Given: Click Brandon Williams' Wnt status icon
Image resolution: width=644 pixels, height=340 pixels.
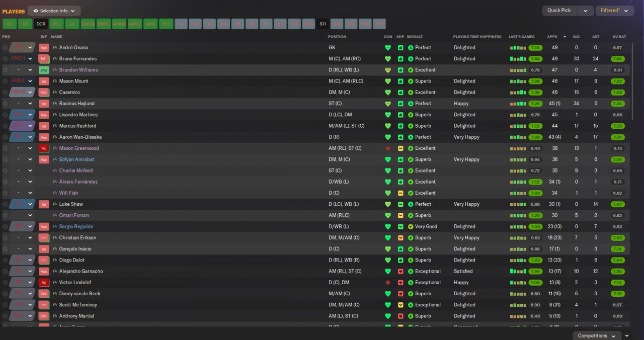Looking at the screenshot, I should click(x=44, y=70).
